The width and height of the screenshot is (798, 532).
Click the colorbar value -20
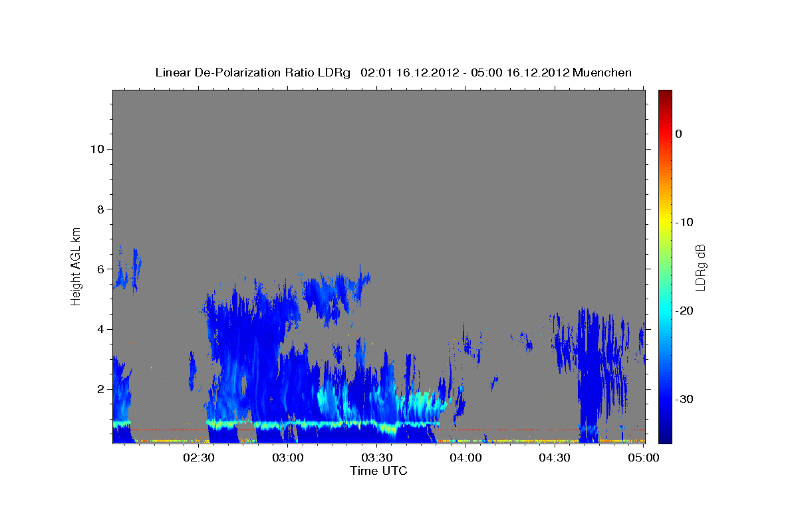click(684, 311)
